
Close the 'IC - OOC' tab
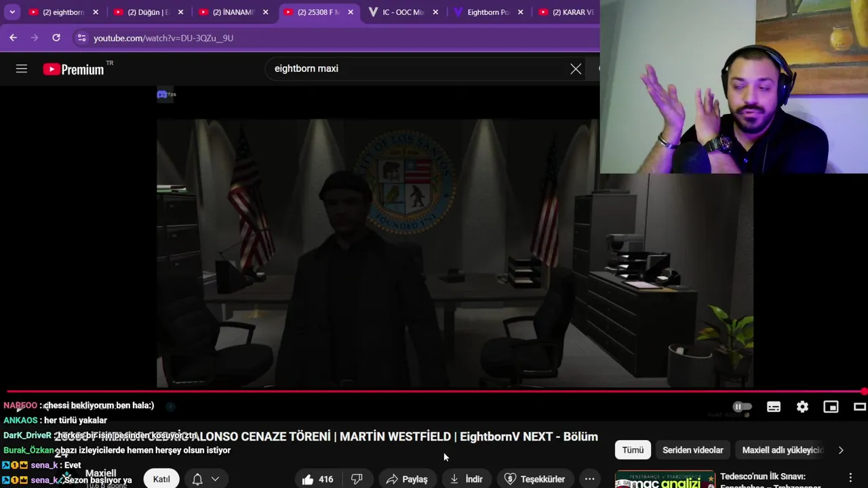click(435, 12)
